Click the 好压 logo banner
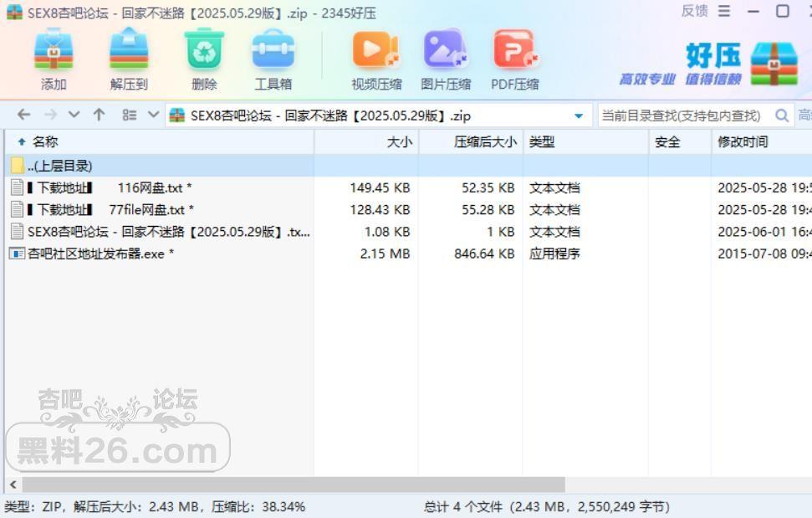Screen dimensions: 812x518 (x=708, y=64)
